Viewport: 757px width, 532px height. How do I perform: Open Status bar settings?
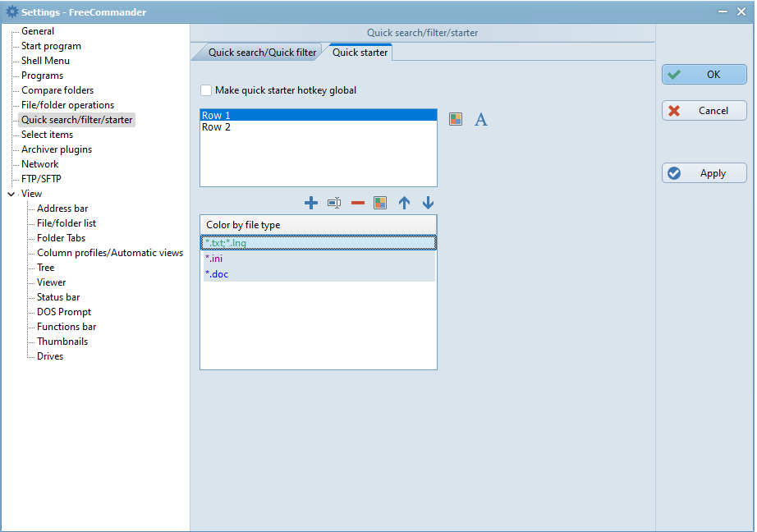tap(58, 297)
